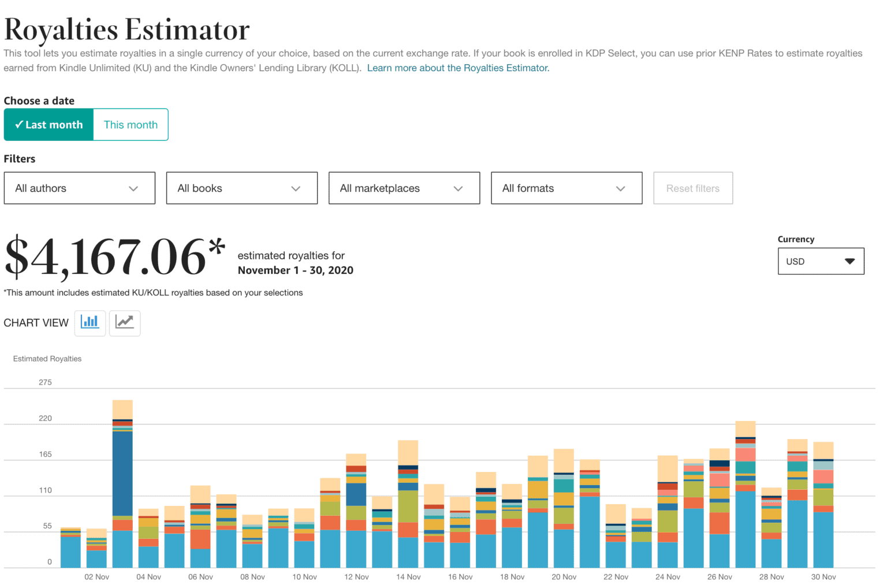Screen dimensions: 887x588
Task: Switch to bar chart view
Action: (x=90, y=322)
